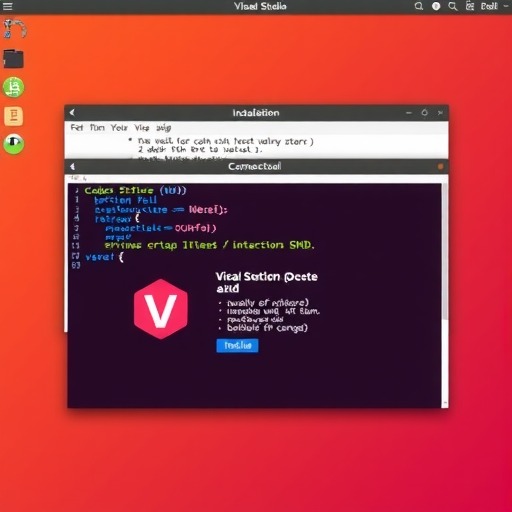
Task: Click the orange button in the Carmectoal title bar
Action: click(440, 166)
